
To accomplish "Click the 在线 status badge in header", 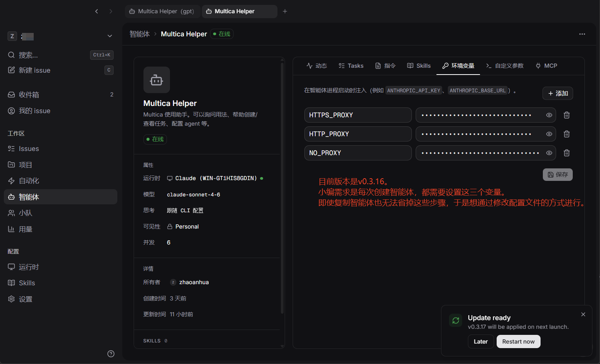I will pyautogui.click(x=222, y=34).
